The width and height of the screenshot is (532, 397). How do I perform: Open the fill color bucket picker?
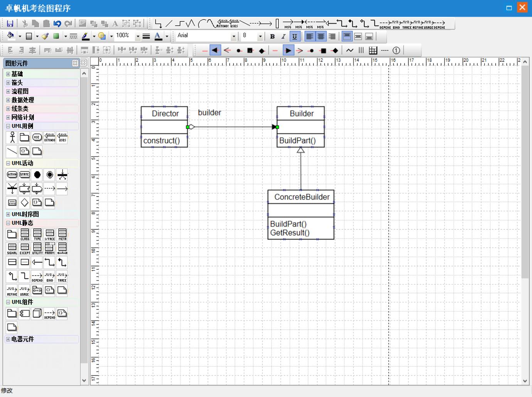point(10,36)
